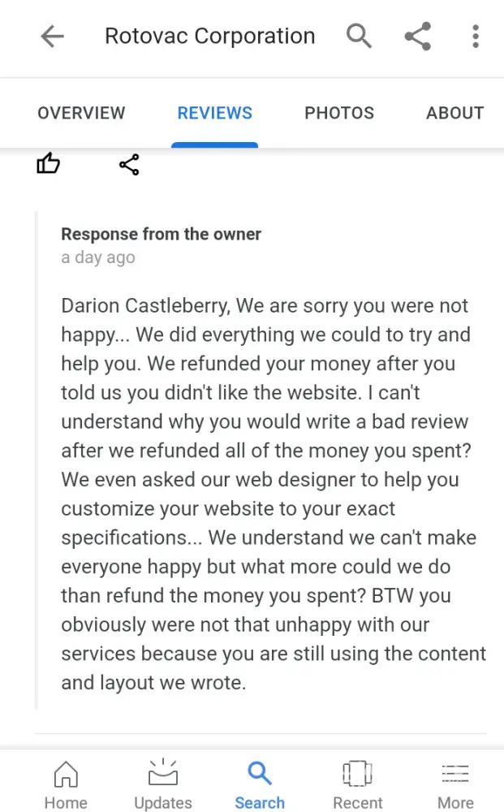Like the review with thumbs-up icon
504x812 pixels.
click(x=49, y=165)
